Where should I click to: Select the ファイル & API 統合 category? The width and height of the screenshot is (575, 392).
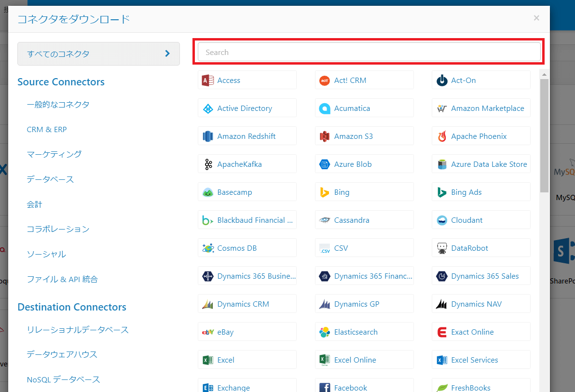pyautogui.click(x=62, y=279)
